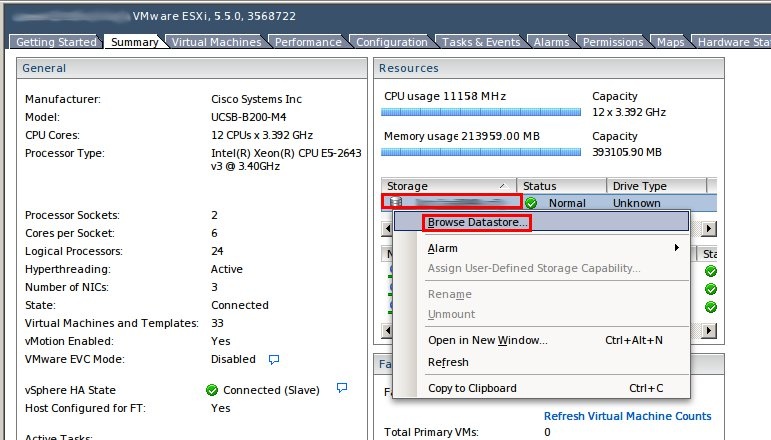Image resolution: width=771 pixels, height=440 pixels.
Task: Switch to the Virtual Machines tab
Action: coord(216,42)
